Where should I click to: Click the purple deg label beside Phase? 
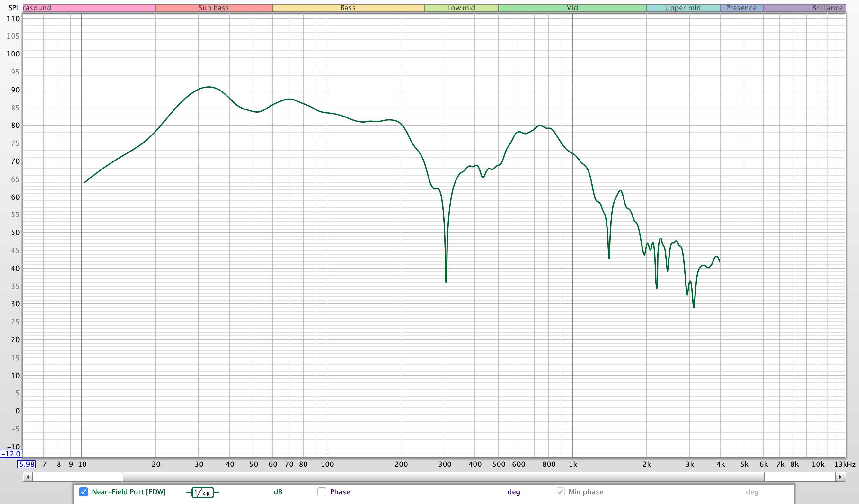coord(514,492)
